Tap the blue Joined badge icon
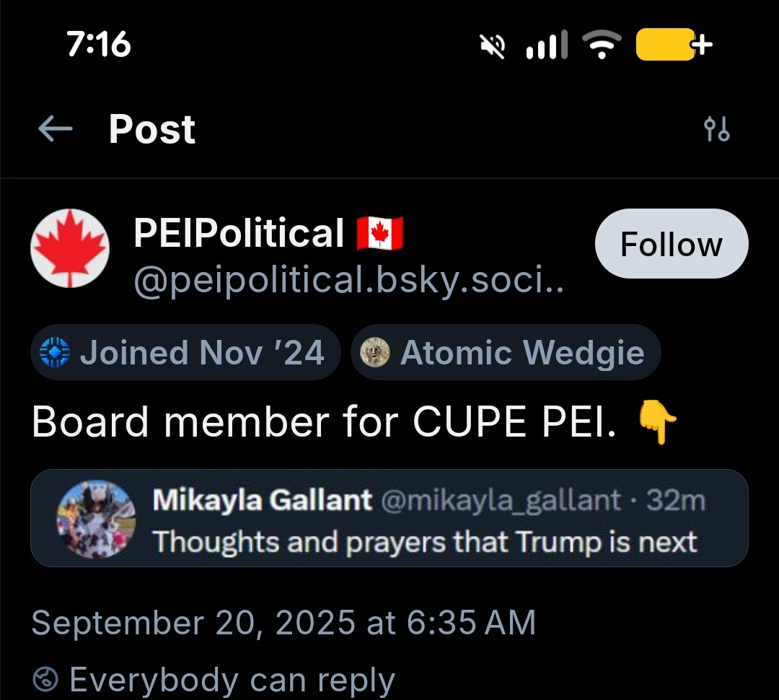 (x=54, y=353)
